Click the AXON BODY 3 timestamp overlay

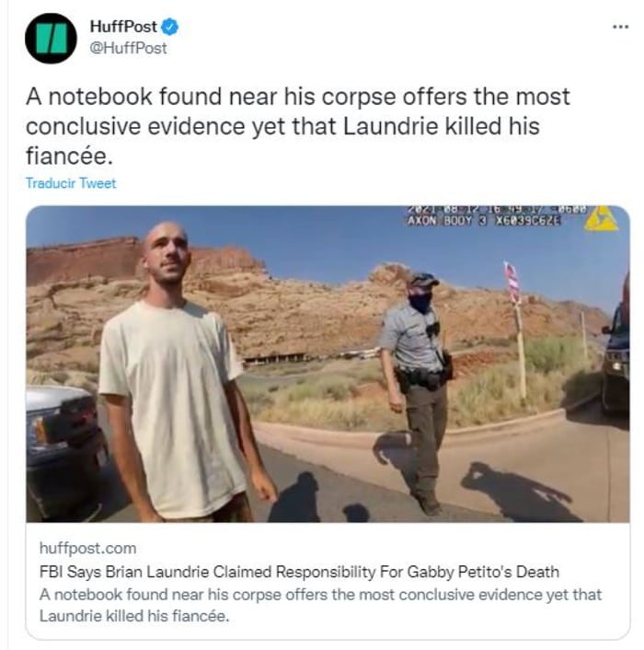click(495, 216)
